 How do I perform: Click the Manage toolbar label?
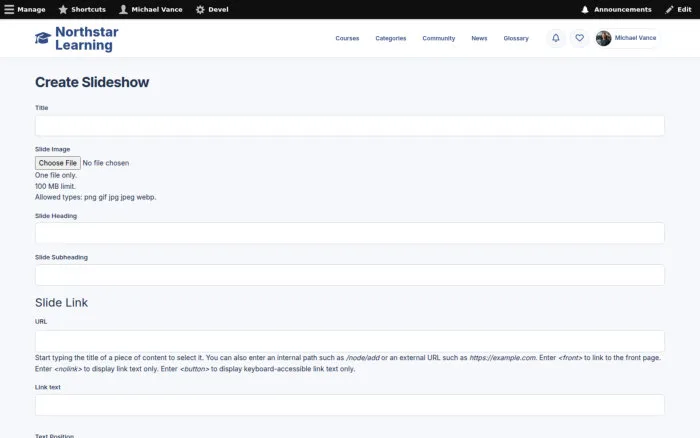coord(31,9)
